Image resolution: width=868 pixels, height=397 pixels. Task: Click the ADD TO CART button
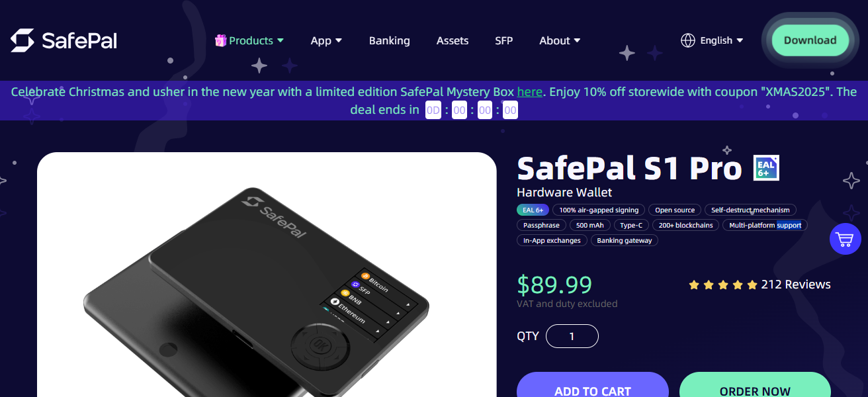click(x=592, y=390)
